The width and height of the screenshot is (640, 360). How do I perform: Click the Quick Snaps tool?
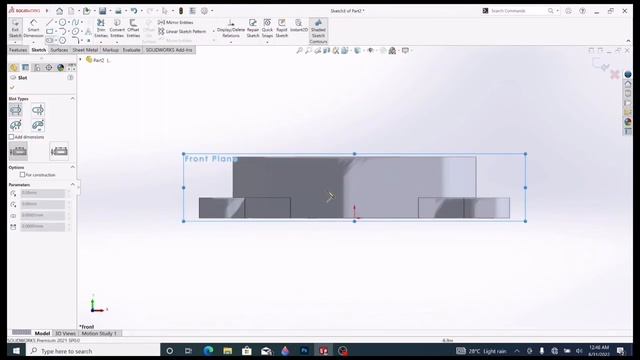click(x=267, y=28)
